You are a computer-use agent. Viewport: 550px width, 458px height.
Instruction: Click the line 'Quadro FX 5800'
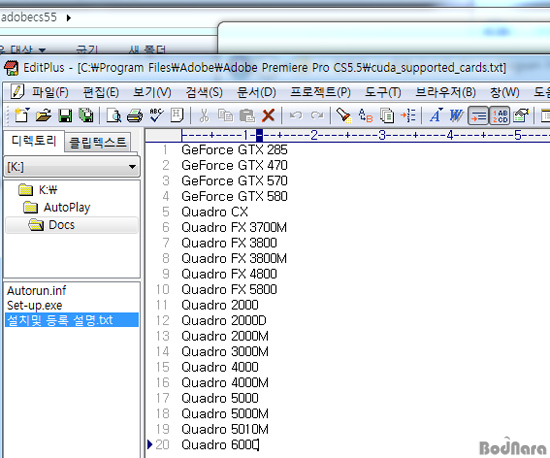coord(229,289)
